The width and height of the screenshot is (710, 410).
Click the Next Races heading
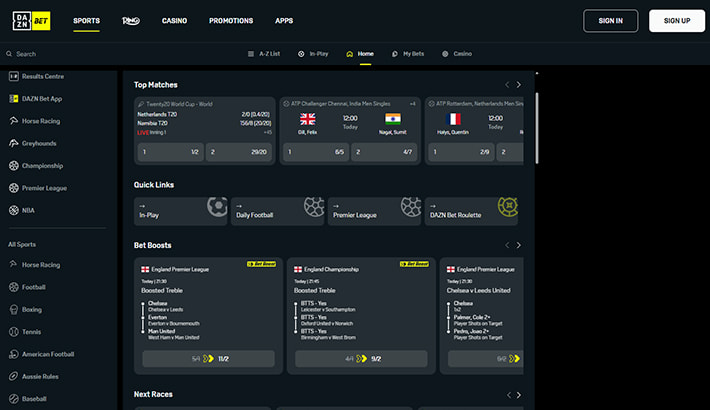click(153, 394)
